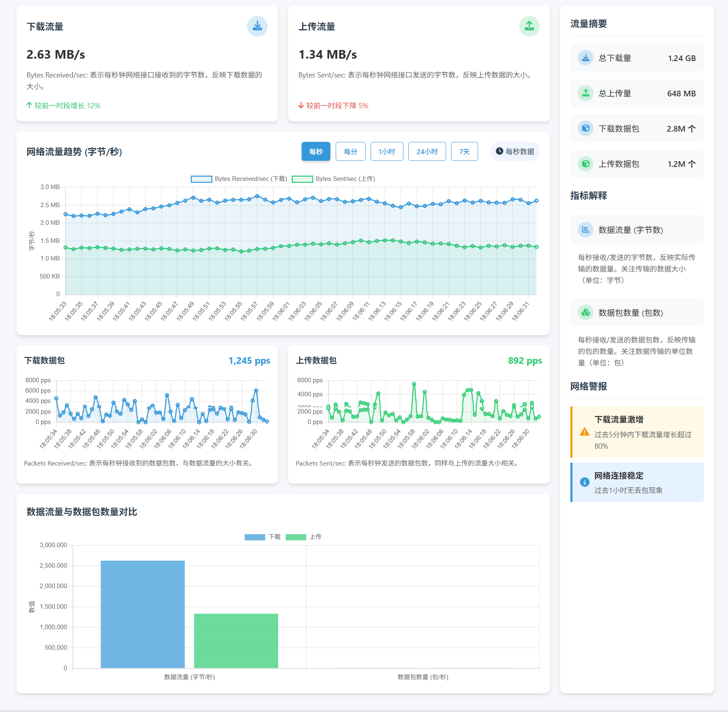Click the 数据包数量 (包数) cubes icon
728x712 pixels.
[586, 313]
